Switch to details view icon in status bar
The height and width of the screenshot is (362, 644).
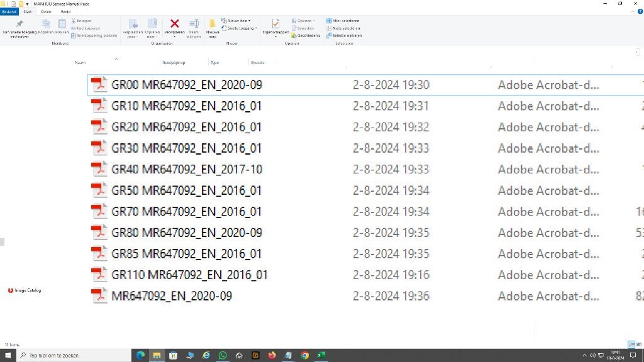pyautogui.click(x=631, y=344)
